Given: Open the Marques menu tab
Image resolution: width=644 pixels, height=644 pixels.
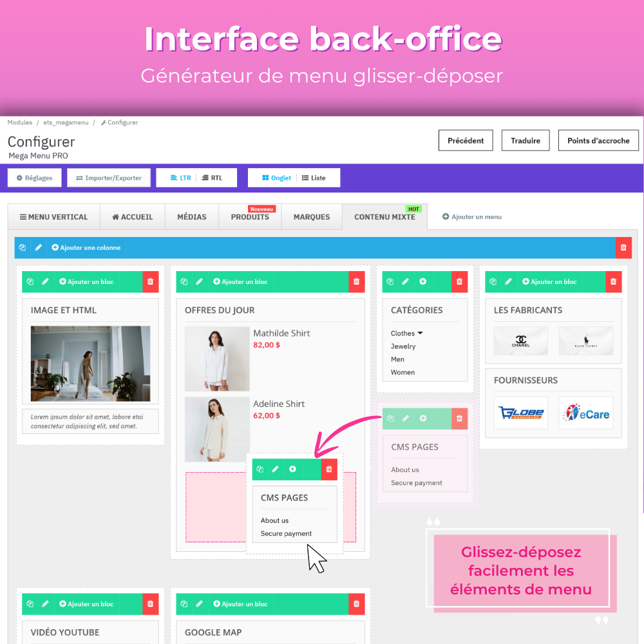Looking at the screenshot, I should pos(312,217).
